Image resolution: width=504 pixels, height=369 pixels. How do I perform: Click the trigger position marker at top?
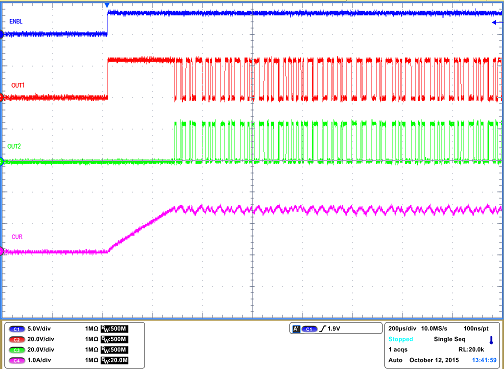click(x=107, y=5)
